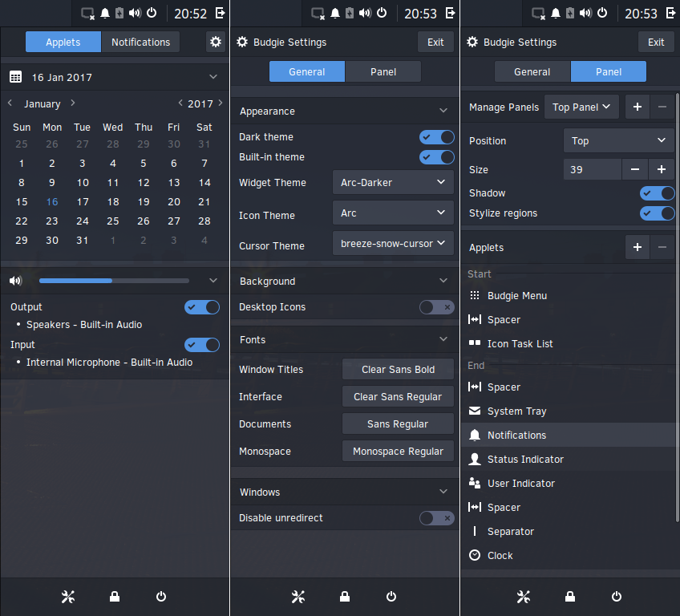Click lock icon at bottom of left panel
This screenshot has height=616, width=680.
[115, 597]
